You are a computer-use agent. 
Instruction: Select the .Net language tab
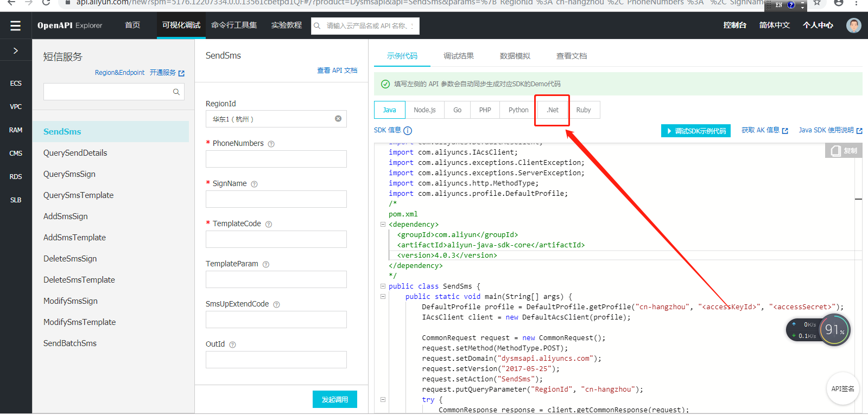(x=553, y=110)
